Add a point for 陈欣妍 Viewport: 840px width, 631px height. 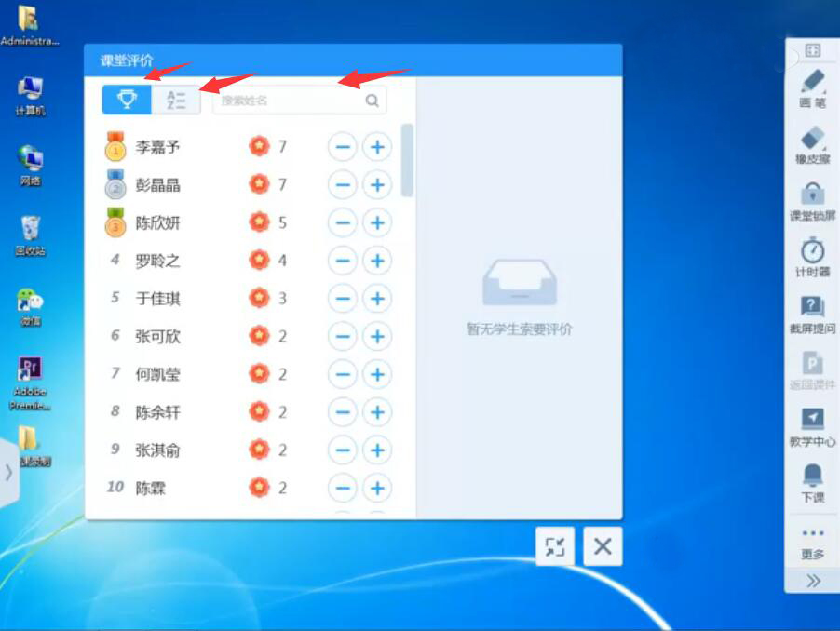[377, 222]
